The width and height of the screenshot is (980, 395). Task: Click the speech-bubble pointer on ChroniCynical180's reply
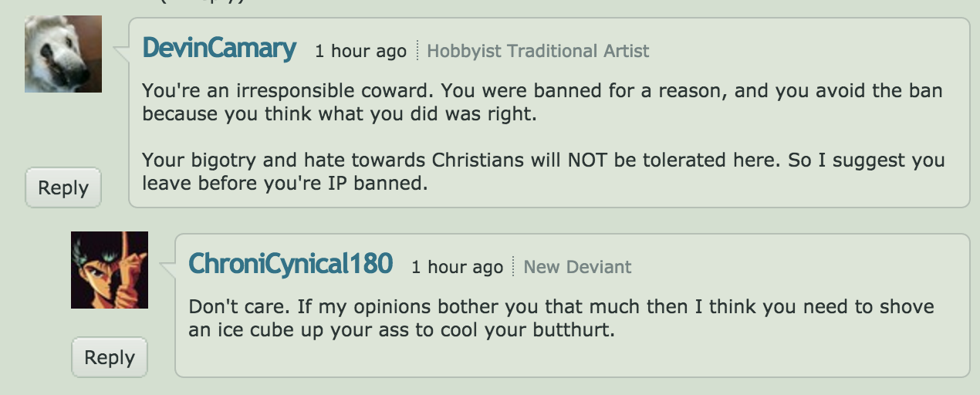(167, 268)
